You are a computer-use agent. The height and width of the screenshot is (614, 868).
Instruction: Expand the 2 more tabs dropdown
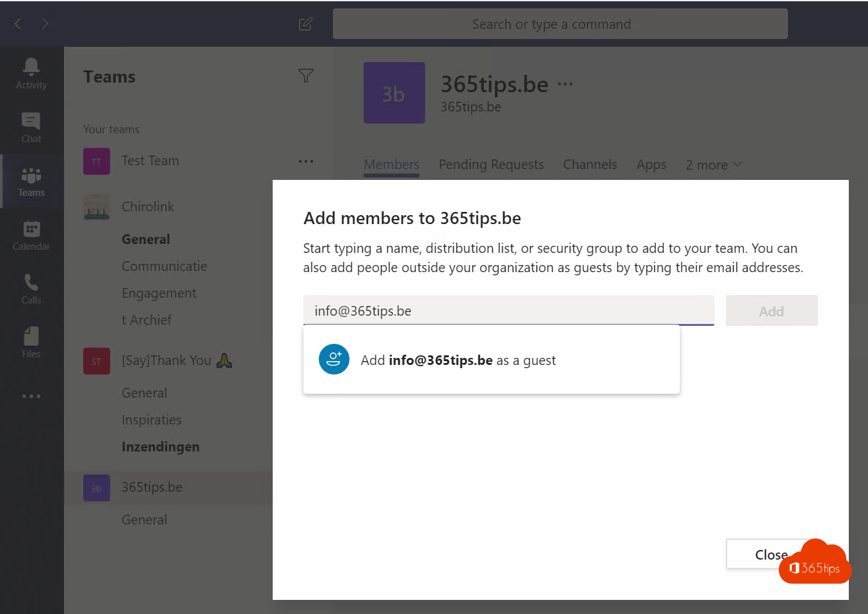click(714, 165)
